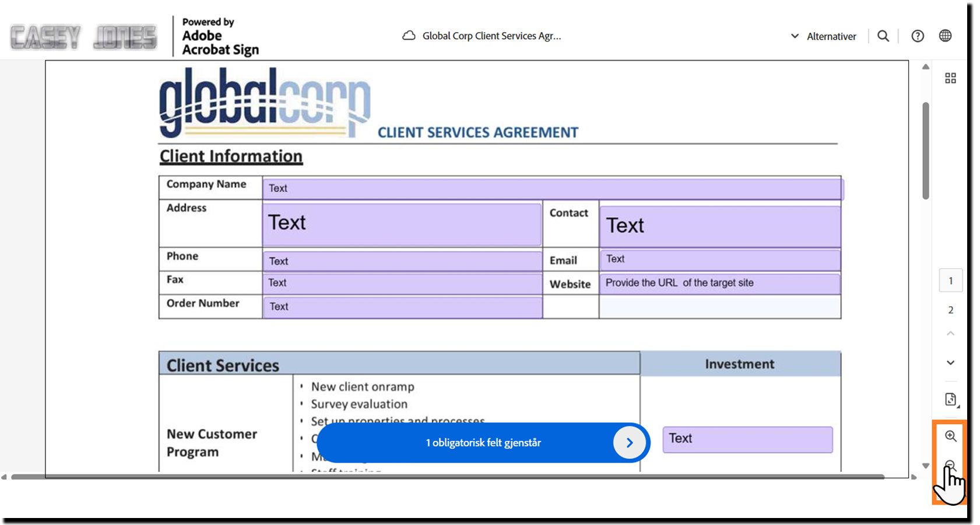
Task: Click the vertical scrollbar thumb
Action: (926, 150)
